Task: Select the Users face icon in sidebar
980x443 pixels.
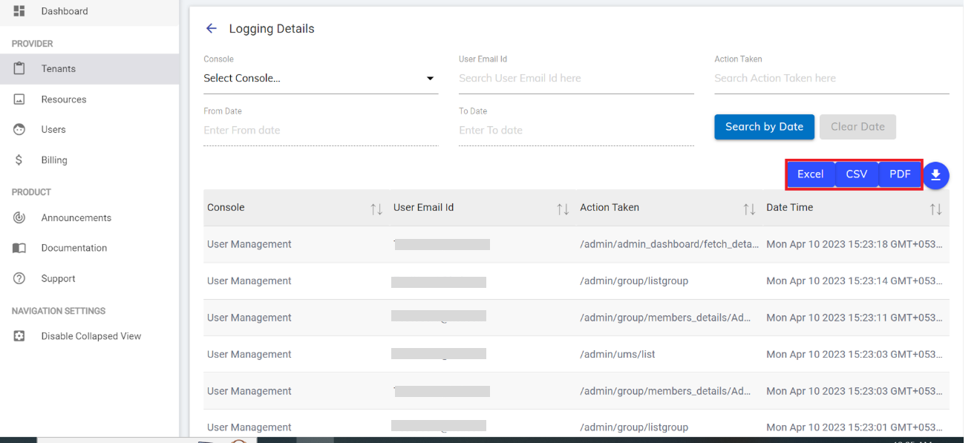Action: pyautogui.click(x=20, y=129)
